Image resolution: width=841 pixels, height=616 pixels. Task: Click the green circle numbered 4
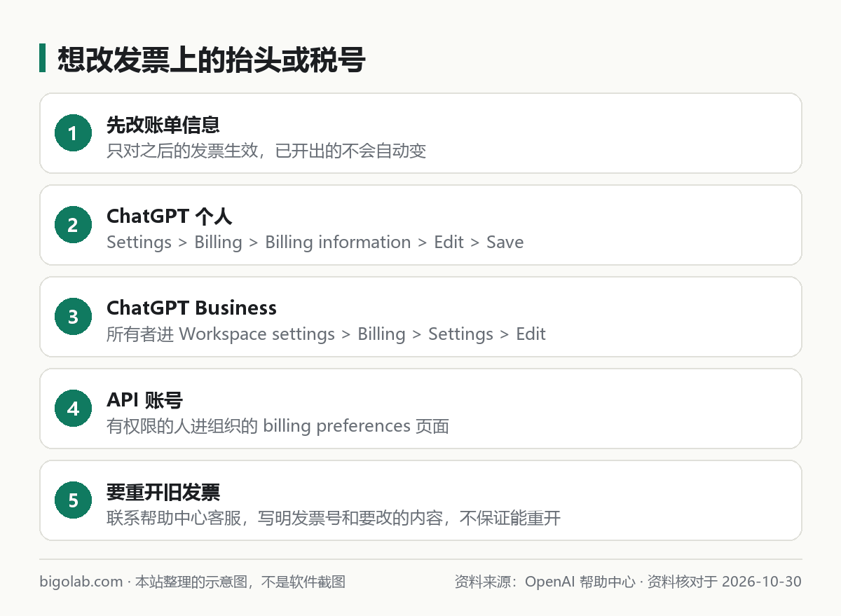(x=73, y=409)
